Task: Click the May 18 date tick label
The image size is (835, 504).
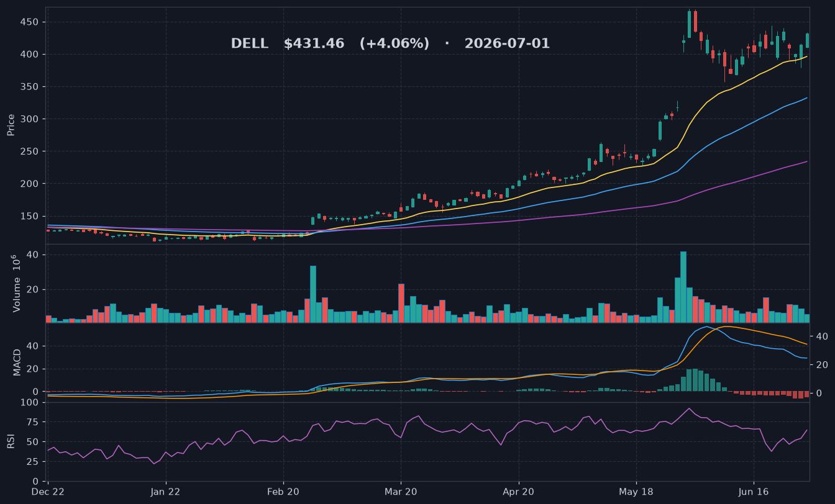Action: pos(636,492)
